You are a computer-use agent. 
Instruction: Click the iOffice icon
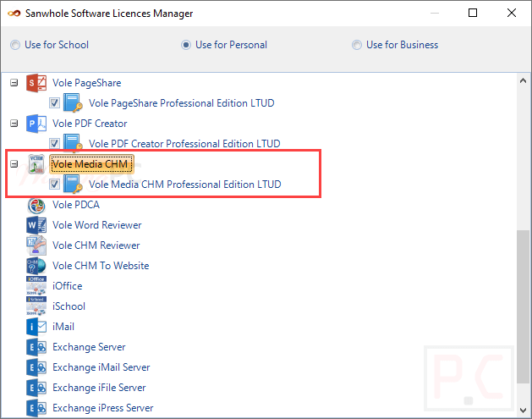pos(36,286)
